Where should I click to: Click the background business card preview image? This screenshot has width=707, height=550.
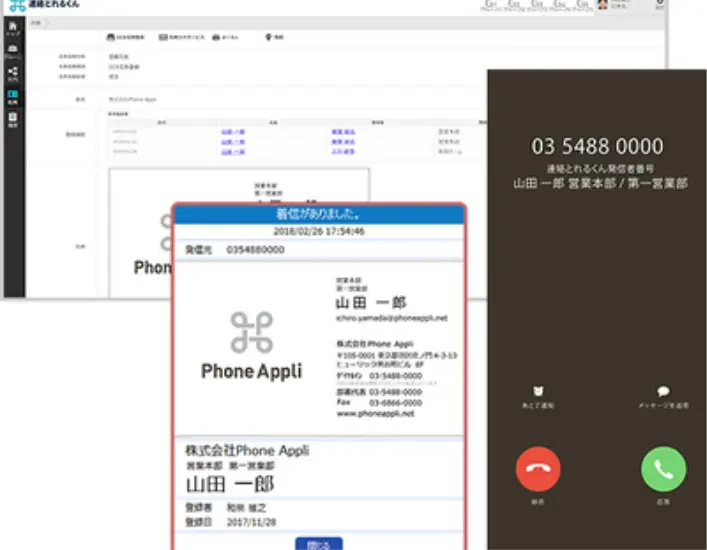[x=239, y=232]
